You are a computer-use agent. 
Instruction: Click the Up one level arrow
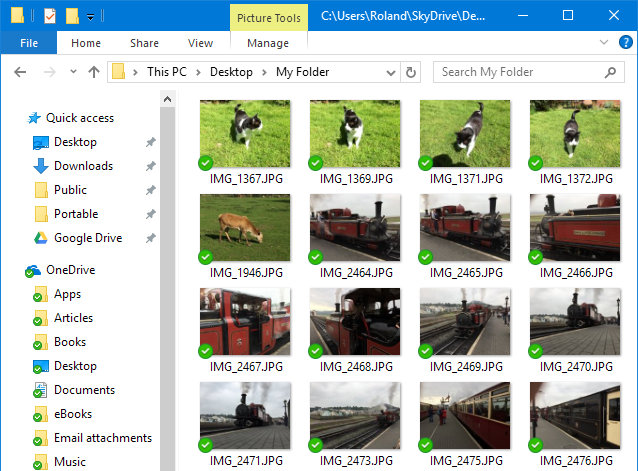pyautogui.click(x=94, y=72)
